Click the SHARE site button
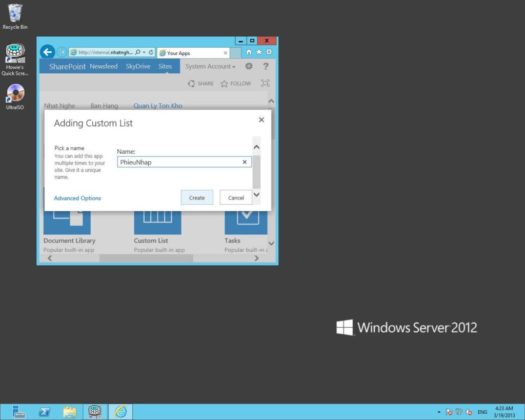 (x=200, y=84)
